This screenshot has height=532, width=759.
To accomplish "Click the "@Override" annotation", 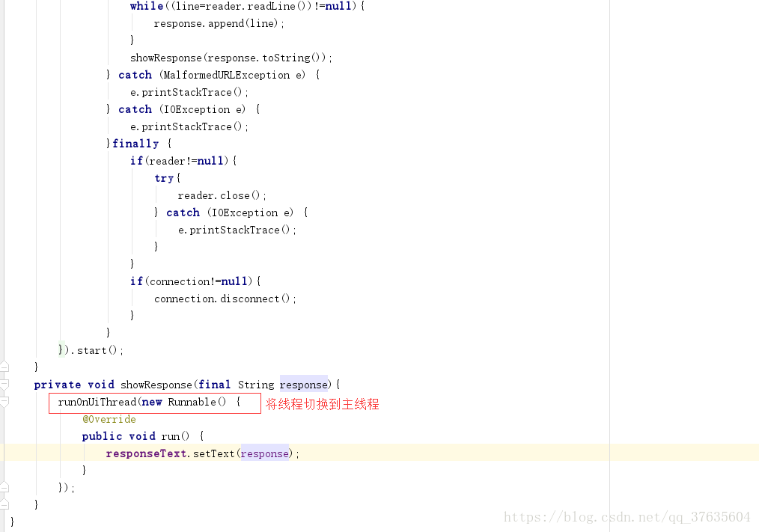I will [x=109, y=419].
